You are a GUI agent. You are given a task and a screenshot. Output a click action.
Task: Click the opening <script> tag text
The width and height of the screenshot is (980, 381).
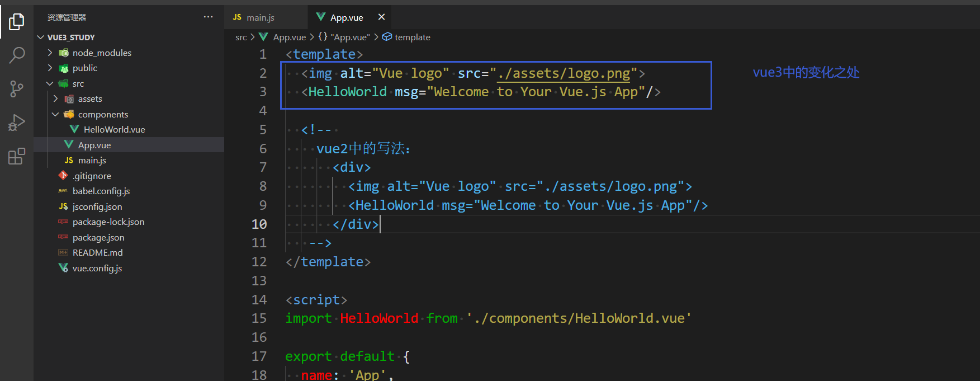click(x=316, y=300)
